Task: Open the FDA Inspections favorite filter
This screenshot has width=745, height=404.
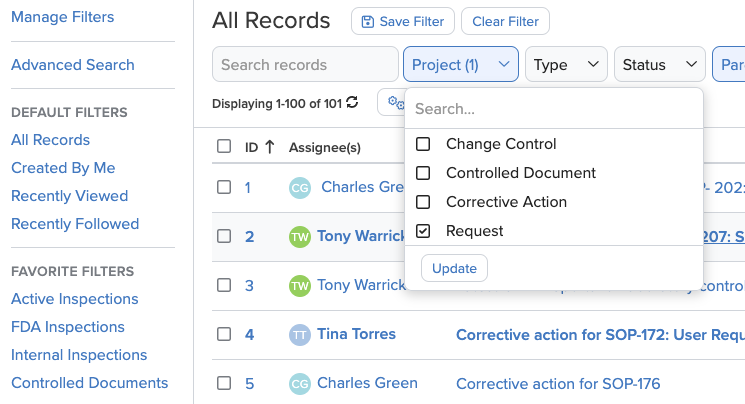Action: [68, 327]
